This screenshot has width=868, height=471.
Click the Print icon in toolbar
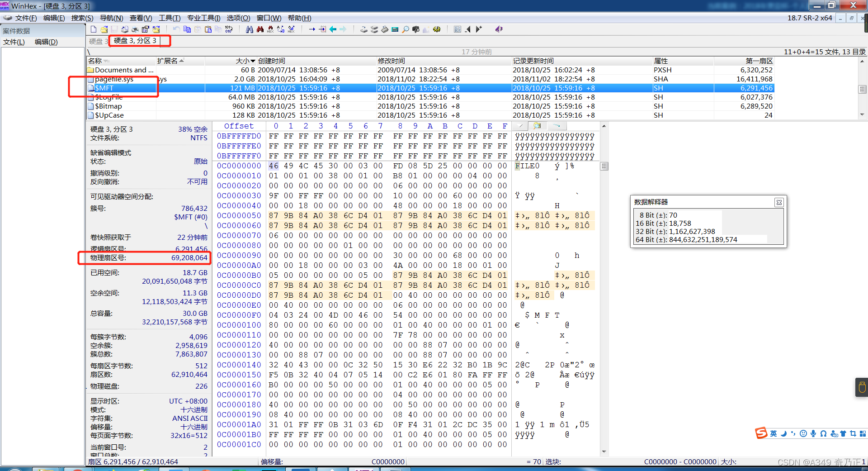[x=135, y=29]
